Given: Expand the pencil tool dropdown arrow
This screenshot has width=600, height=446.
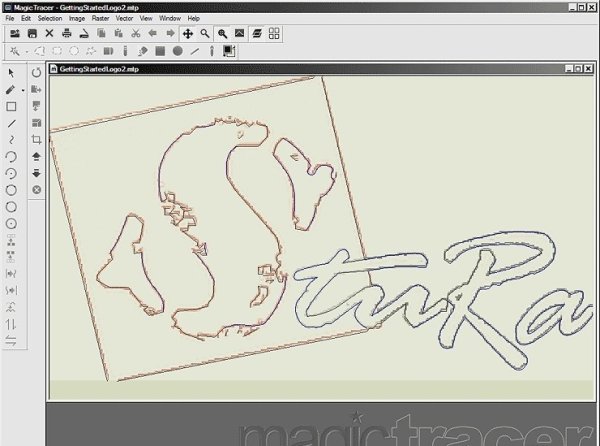Looking at the screenshot, I should click(x=22, y=90).
